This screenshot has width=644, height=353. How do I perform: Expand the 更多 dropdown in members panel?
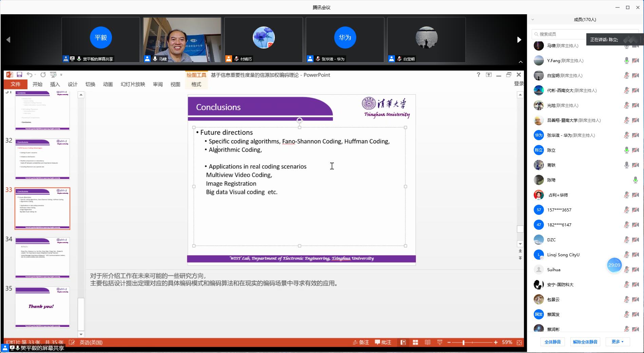[618, 342]
